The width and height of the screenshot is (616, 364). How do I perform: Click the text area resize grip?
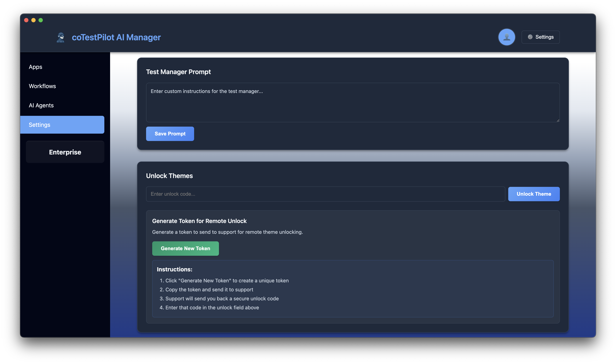[558, 120]
